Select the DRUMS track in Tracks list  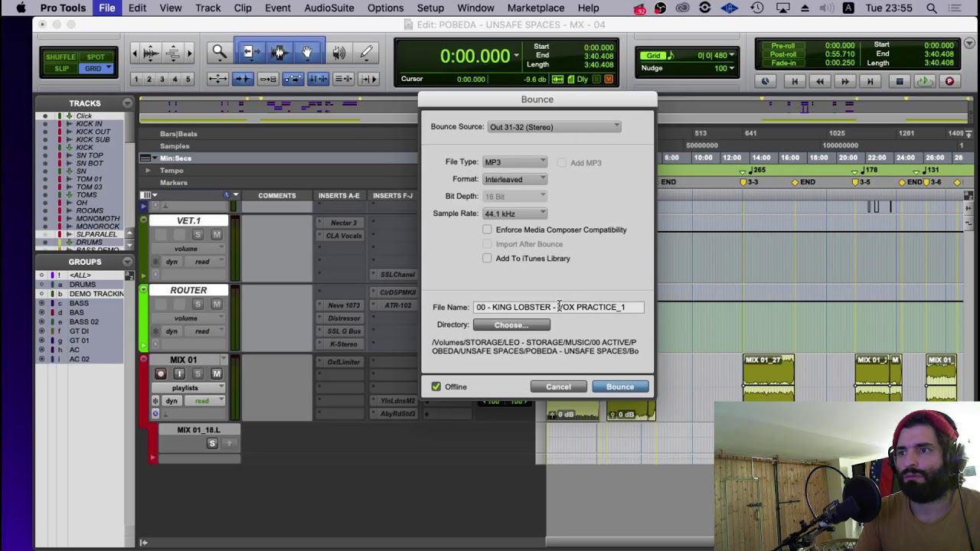[x=89, y=242]
